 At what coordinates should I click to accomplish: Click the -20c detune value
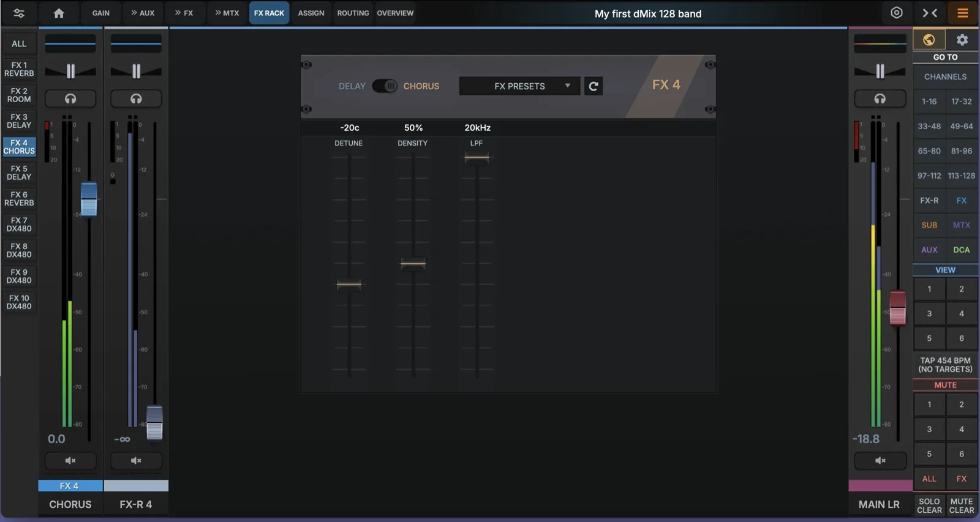click(350, 128)
